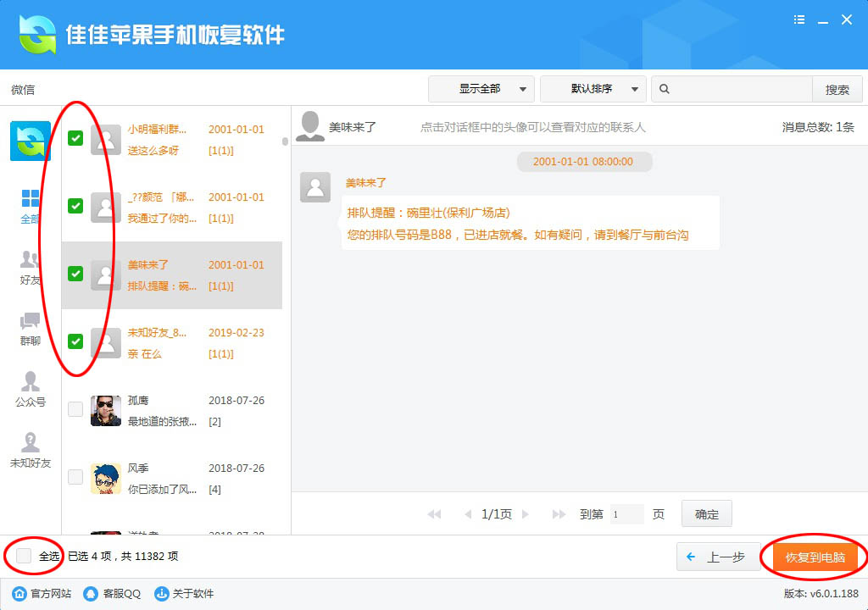Show all contacts via 全部 category
The image size is (868, 610).
(x=30, y=207)
